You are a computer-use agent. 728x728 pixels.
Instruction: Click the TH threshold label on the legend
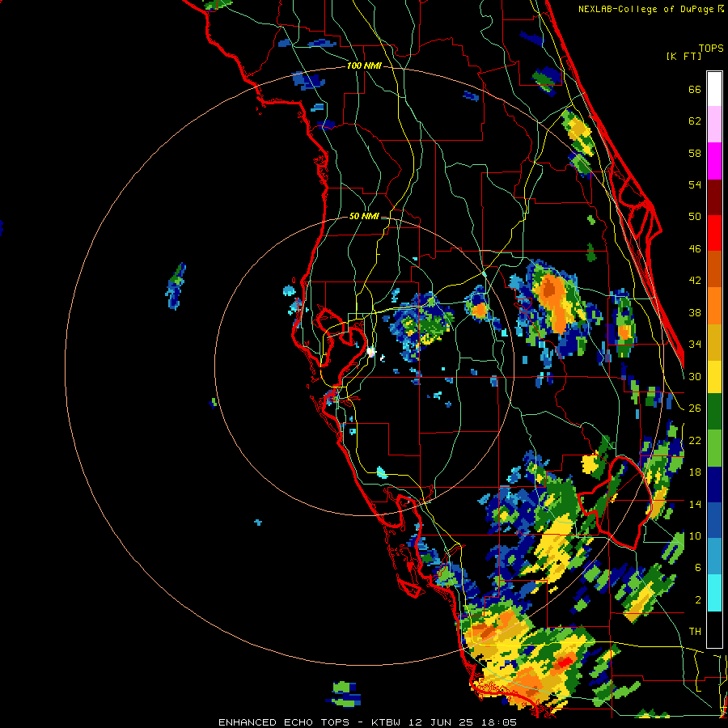(695, 632)
